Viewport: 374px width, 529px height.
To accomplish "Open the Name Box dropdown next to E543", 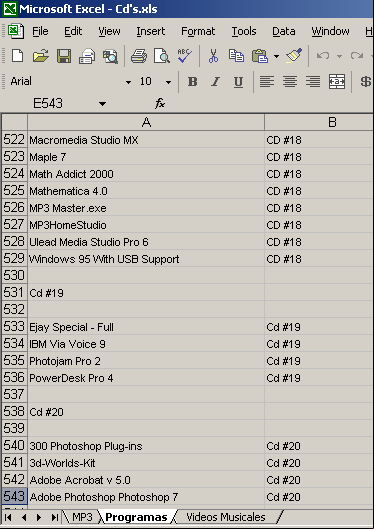I will (103, 104).
